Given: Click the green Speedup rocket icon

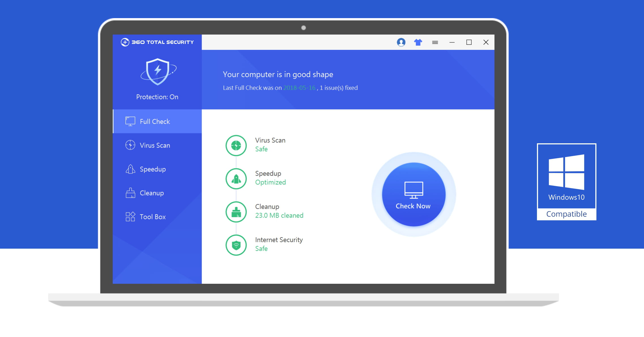Looking at the screenshot, I should [236, 179].
